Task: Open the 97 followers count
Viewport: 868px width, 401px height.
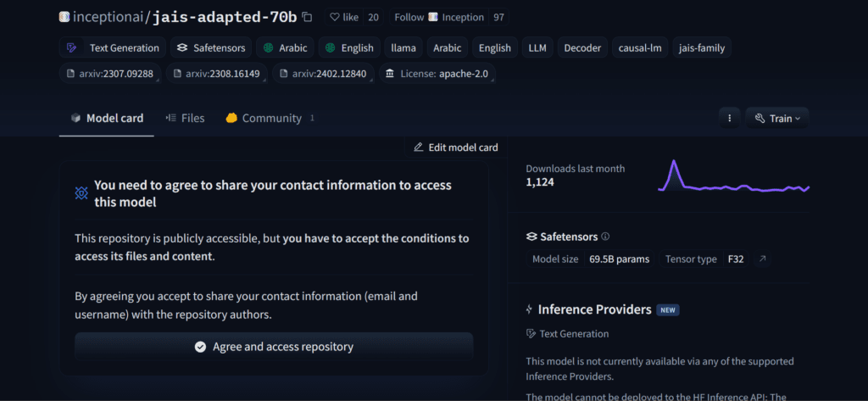Action: (498, 17)
